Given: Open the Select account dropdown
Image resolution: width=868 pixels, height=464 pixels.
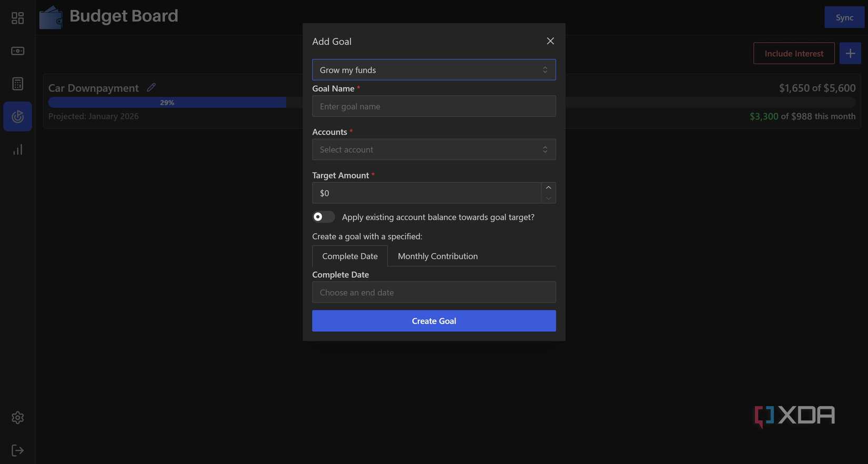Looking at the screenshot, I should point(434,149).
